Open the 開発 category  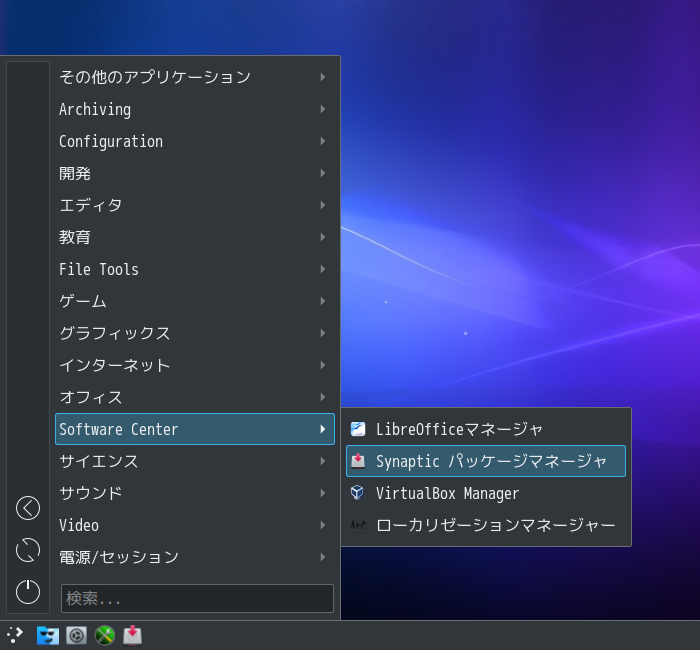tap(195, 173)
